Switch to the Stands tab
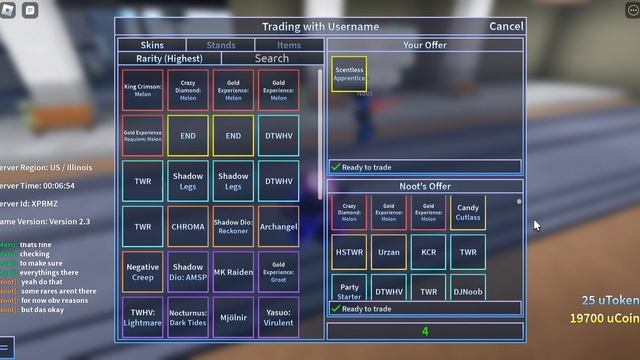This screenshot has height=360, width=640. 220,45
